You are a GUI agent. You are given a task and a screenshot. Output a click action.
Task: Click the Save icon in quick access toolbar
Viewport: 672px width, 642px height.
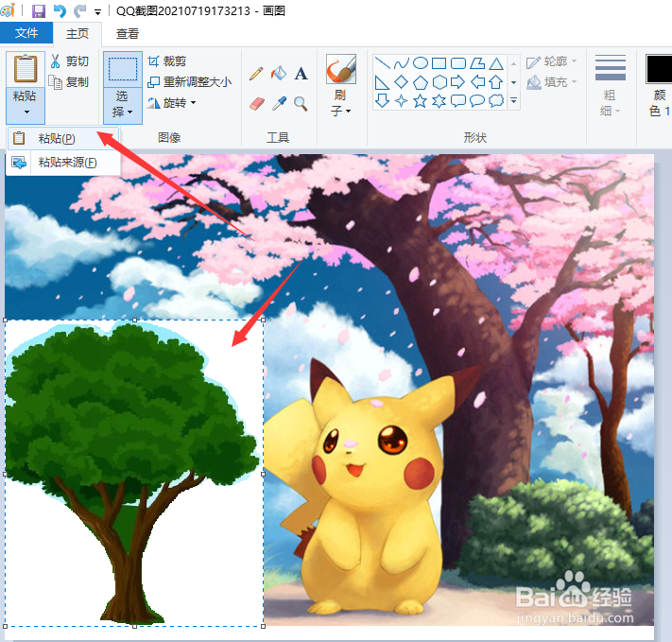point(39,10)
